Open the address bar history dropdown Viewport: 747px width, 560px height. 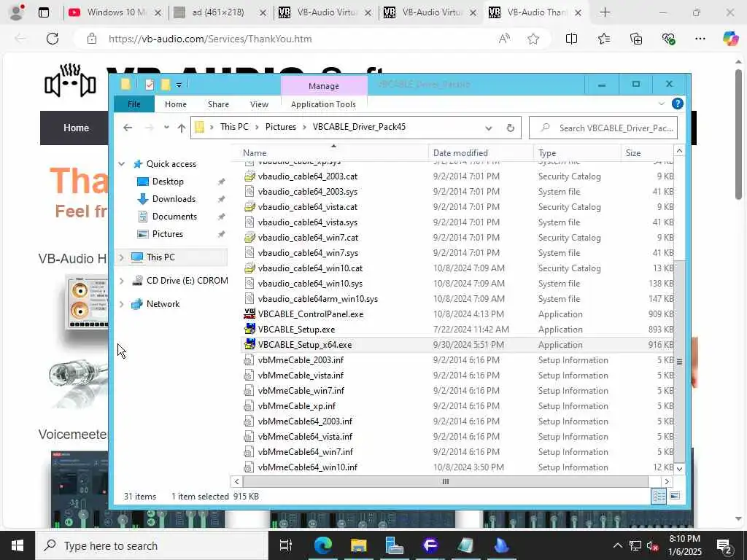pos(488,128)
